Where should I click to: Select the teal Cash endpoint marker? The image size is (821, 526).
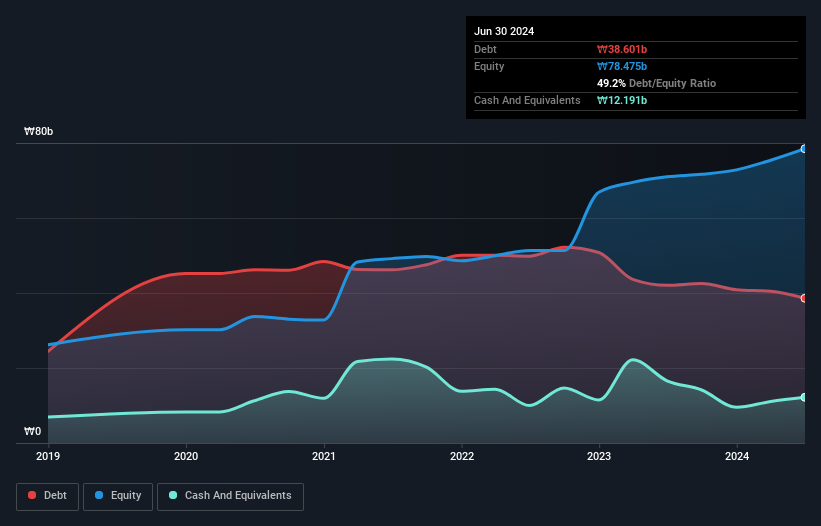click(x=804, y=398)
